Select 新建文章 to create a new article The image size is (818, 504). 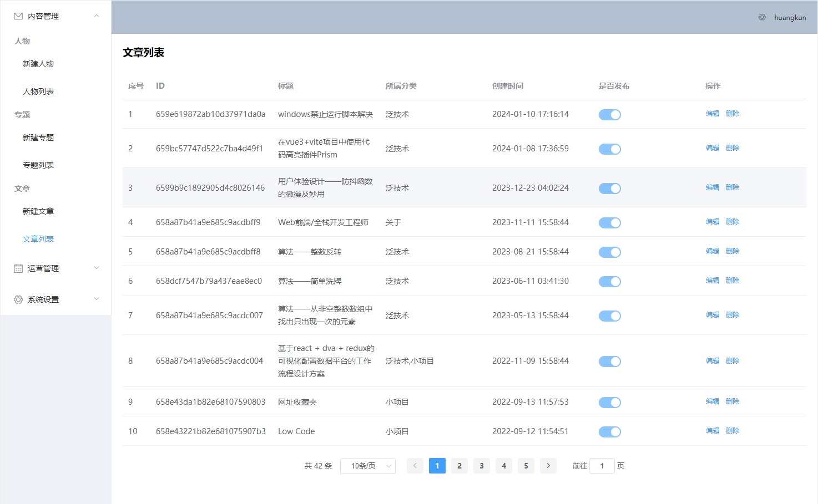tap(38, 211)
